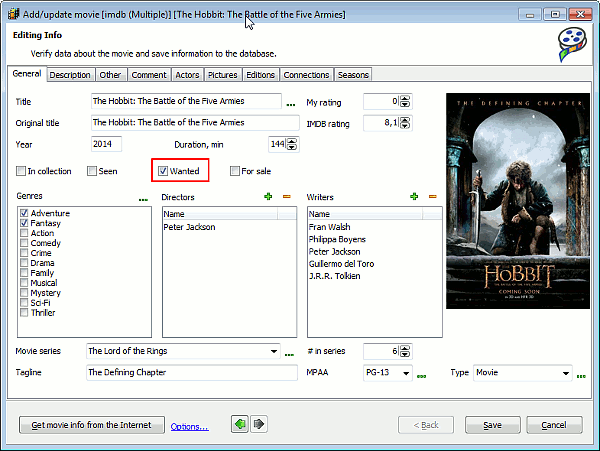Uncheck the Adventure genre
The image size is (600, 451).
(x=24, y=213)
